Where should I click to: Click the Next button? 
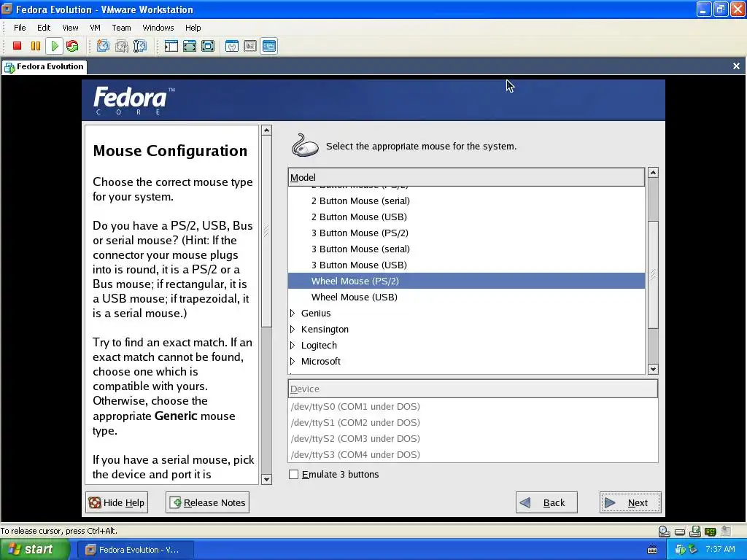click(x=630, y=502)
